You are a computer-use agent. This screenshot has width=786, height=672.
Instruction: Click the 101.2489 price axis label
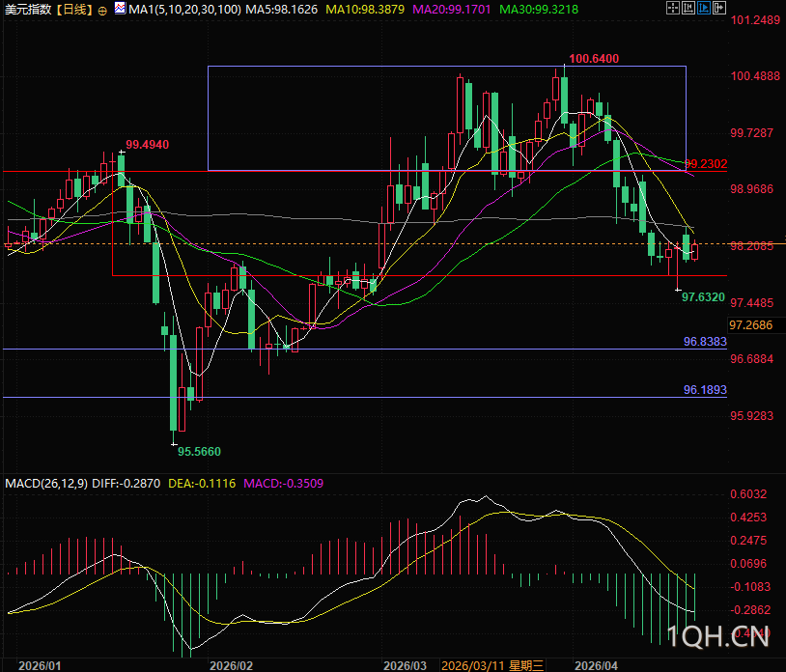point(755,20)
